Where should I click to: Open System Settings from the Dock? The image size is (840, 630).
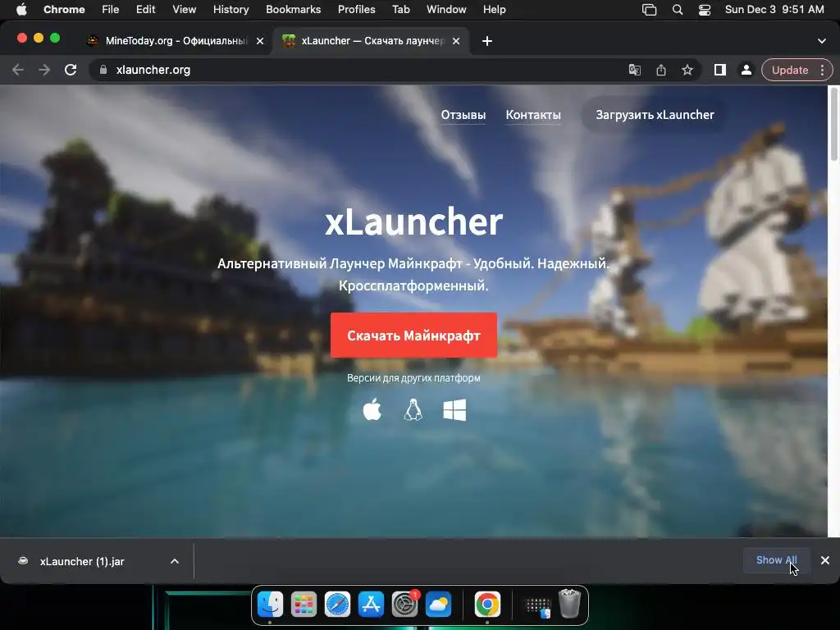(x=404, y=605)
